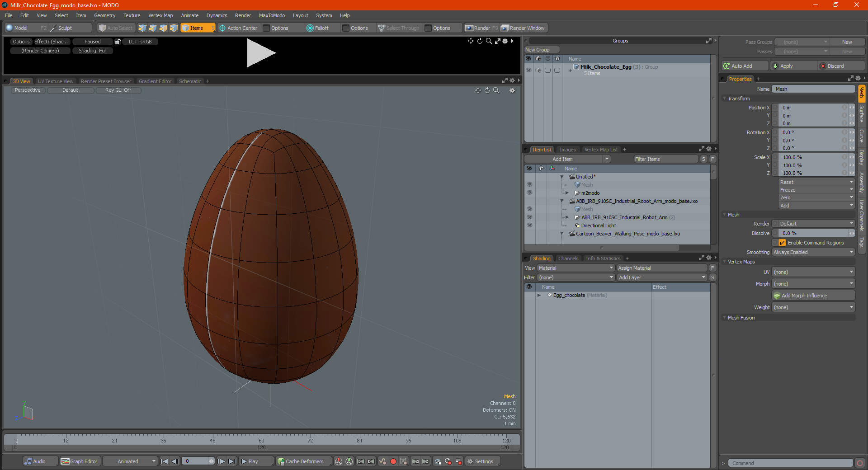The width and height of the screenshot is (868, 470).
Task: Toggle Enable Command Regions checkbox
Action: (782, 243)
